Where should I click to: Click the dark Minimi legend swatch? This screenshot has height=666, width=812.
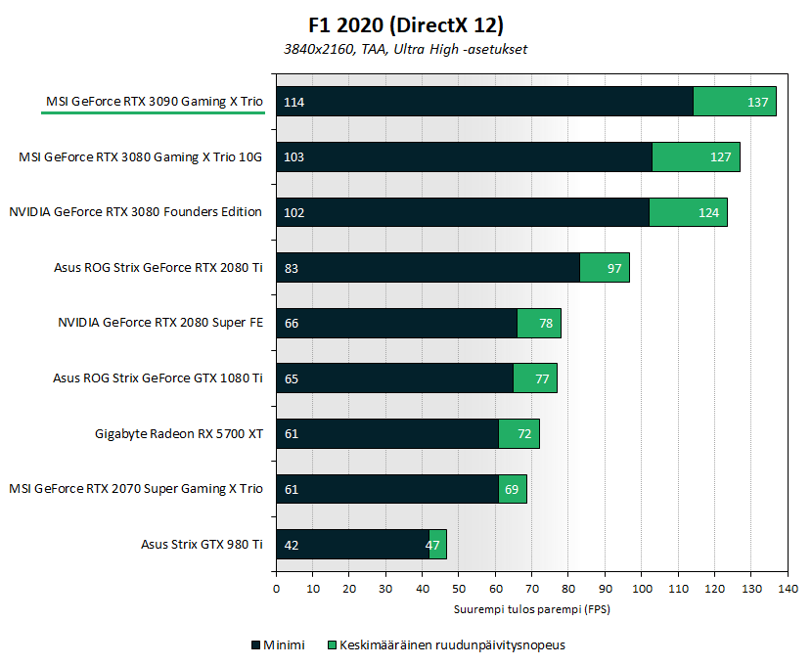(x=256, y=645)
